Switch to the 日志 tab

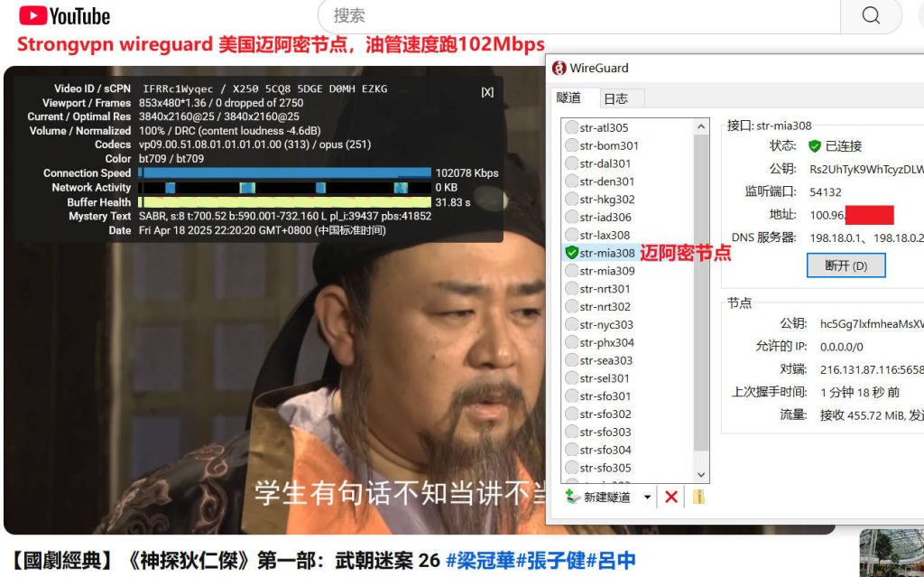click(x=616, y=98)
